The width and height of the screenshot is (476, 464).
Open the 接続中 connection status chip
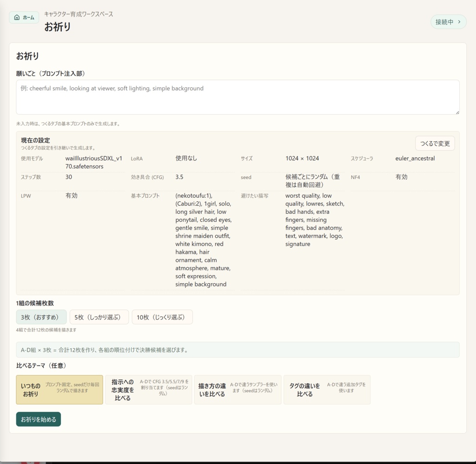click(448, 22)
